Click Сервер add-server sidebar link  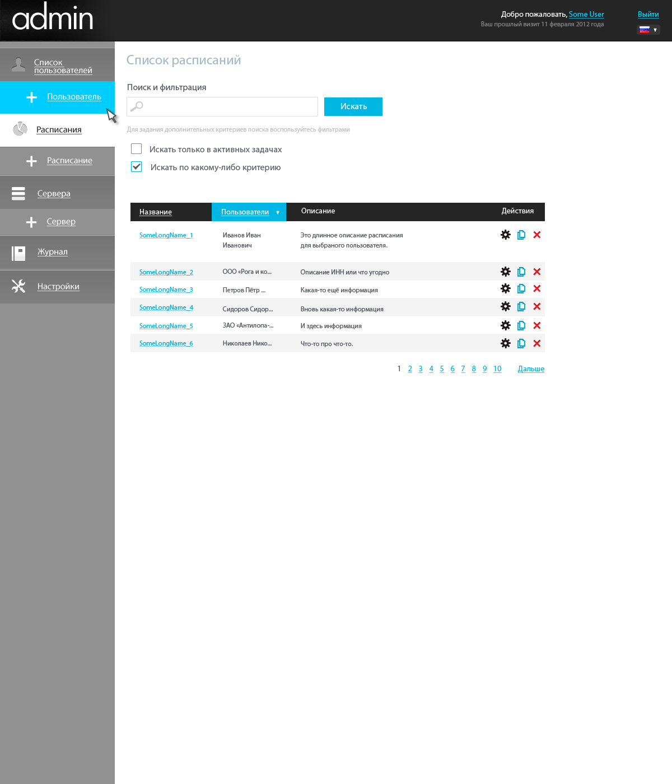point(61,221)
